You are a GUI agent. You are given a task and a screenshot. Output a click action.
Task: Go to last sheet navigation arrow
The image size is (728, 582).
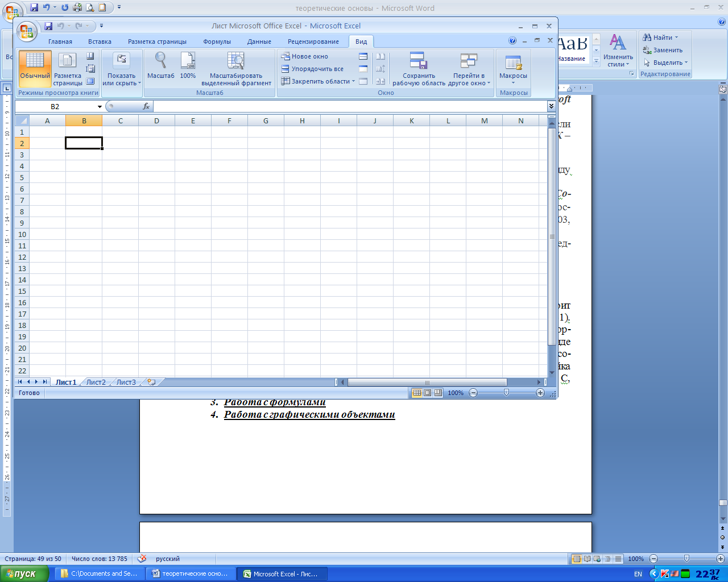[x=45, y=382]
